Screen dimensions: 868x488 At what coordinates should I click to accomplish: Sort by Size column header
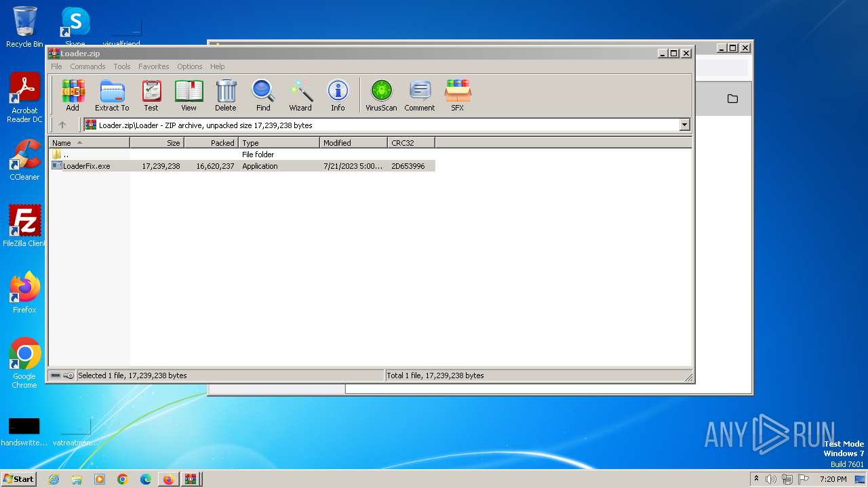tap(157, 143)
